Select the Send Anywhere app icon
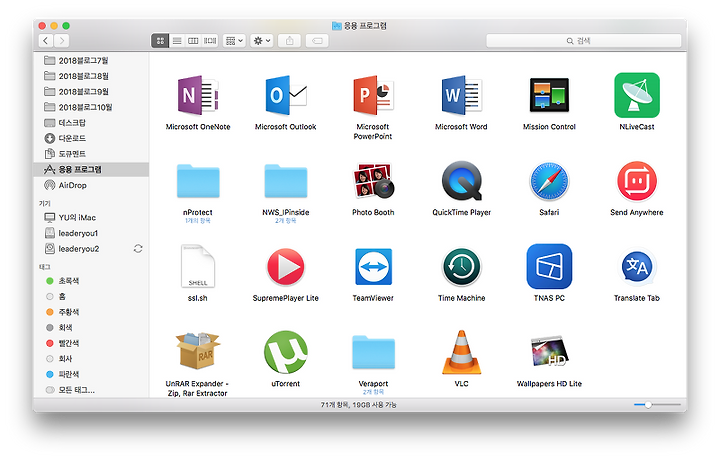 [x=637, y=181]
